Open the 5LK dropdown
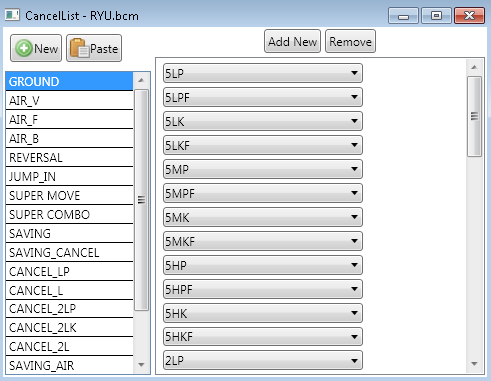 click(263, 121)
